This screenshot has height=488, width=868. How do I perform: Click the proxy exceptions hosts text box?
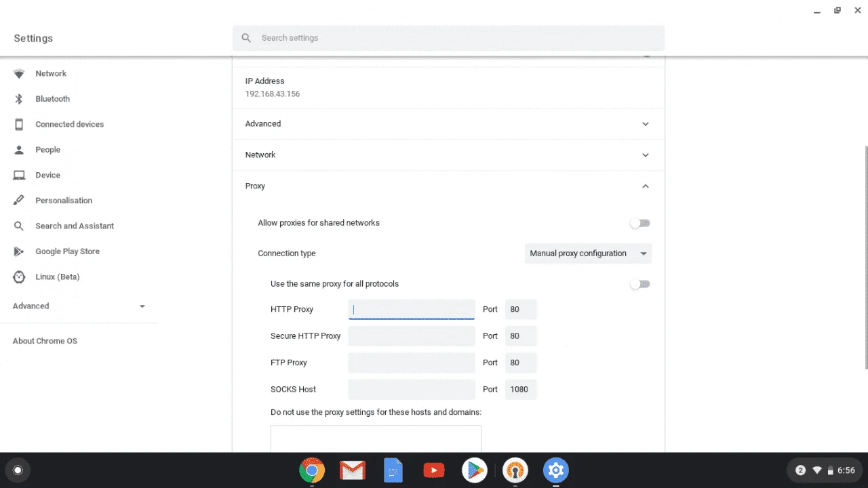[376, 439]
